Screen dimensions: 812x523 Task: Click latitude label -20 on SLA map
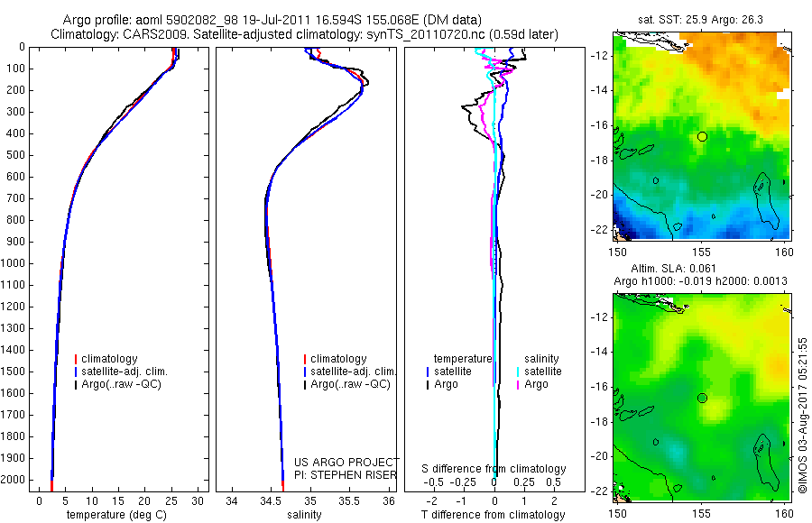600,456
